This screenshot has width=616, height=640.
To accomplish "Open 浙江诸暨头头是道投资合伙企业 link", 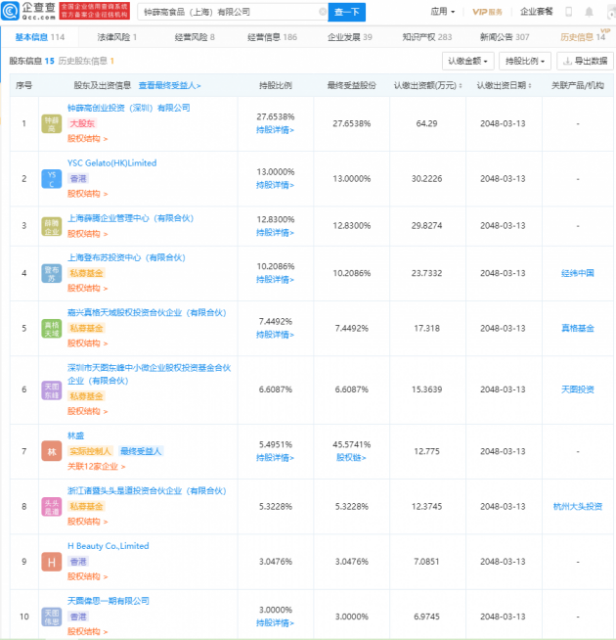I will point(147,491).
